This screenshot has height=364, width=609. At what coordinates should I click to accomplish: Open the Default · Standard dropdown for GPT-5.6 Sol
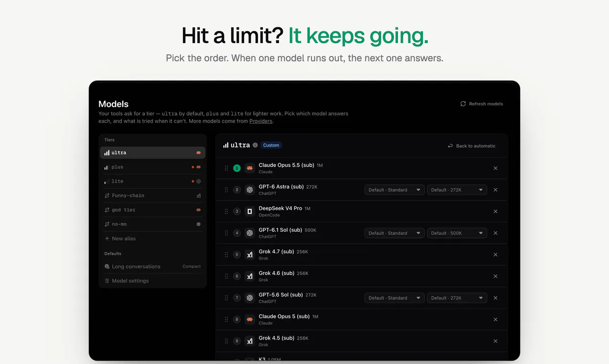pyautogui.click(x=394, y=298)
